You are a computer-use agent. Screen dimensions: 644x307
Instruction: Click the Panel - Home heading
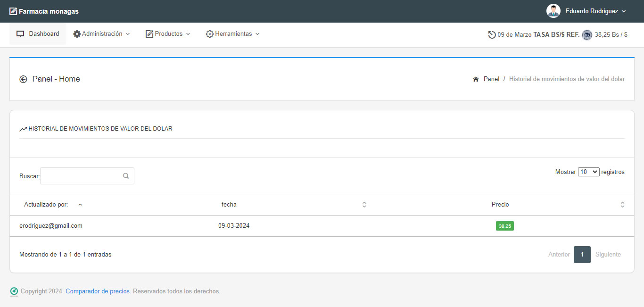pyautogui.click(x=56, y=79)
